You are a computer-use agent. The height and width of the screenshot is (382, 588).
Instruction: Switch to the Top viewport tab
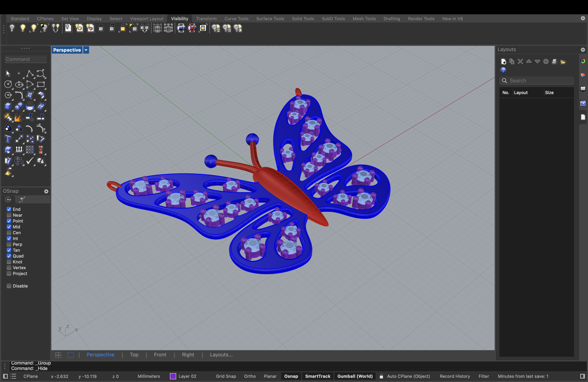[x=134, y=355]
